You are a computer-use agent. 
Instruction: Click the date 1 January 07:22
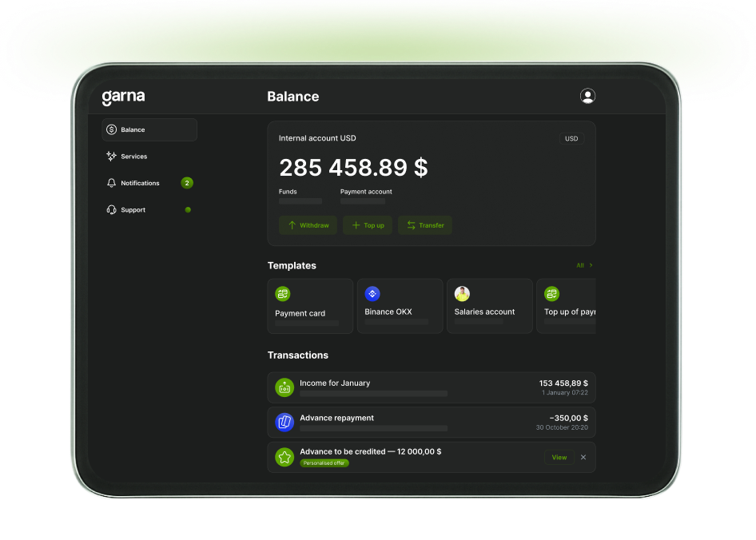point(564,393)
